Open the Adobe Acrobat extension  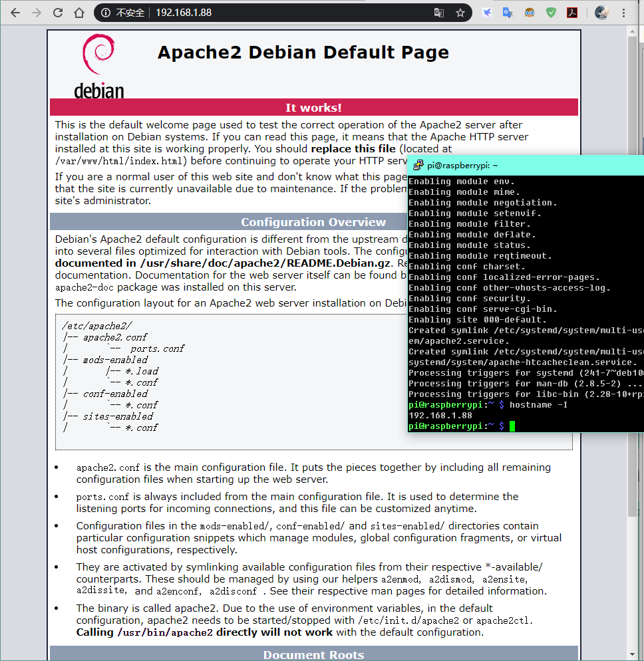tap(572, 13)
